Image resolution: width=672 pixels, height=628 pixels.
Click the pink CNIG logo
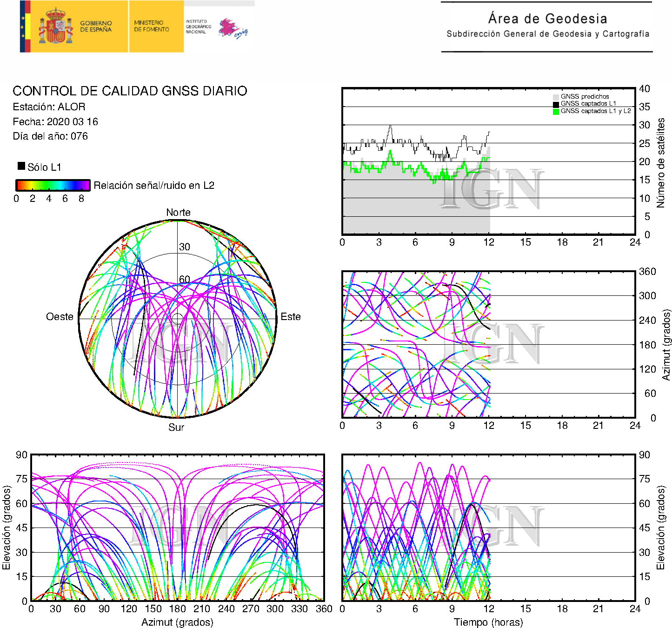click(233, 29)
